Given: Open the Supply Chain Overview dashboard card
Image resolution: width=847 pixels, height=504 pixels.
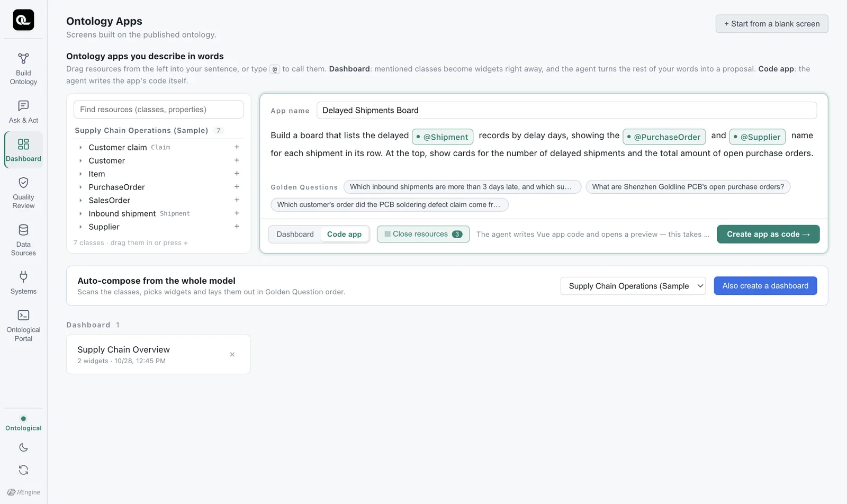Looking at the screenshot, I should (158, 355).
